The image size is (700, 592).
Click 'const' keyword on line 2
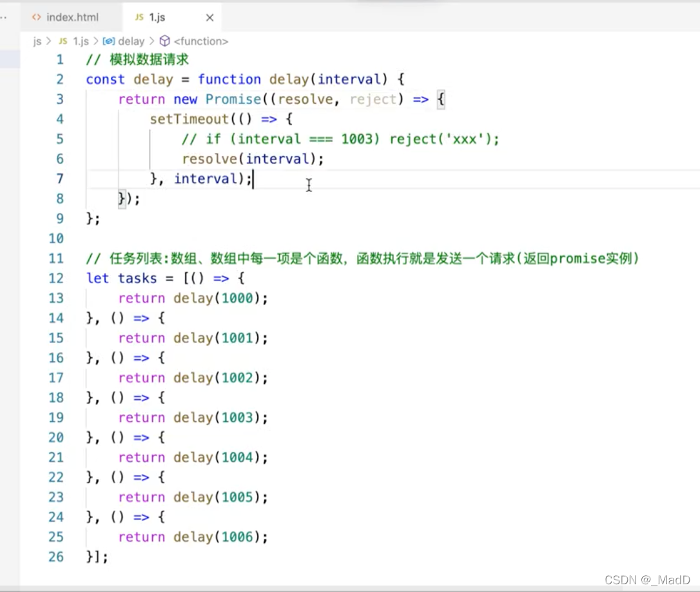point(105,79)
